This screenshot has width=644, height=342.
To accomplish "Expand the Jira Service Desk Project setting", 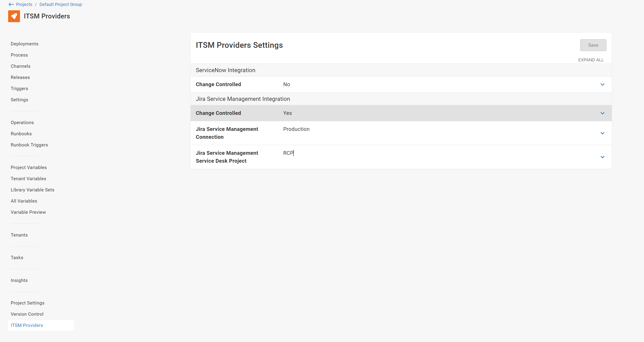I will pyautogui.click(x=603, y=157).
